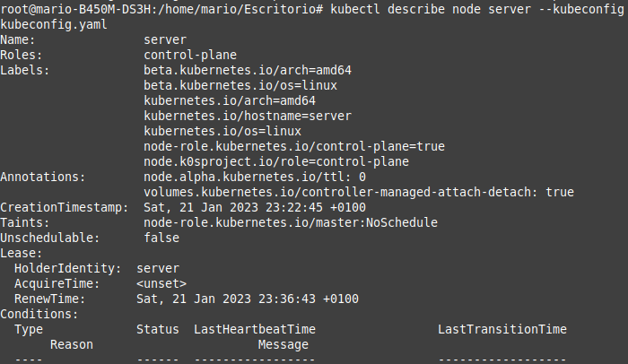This screenshot has width=628, height=364.
Task: Click the taint node-role.kubernetes.io/master:NoSchedule
Action: (x=291, y=222)
